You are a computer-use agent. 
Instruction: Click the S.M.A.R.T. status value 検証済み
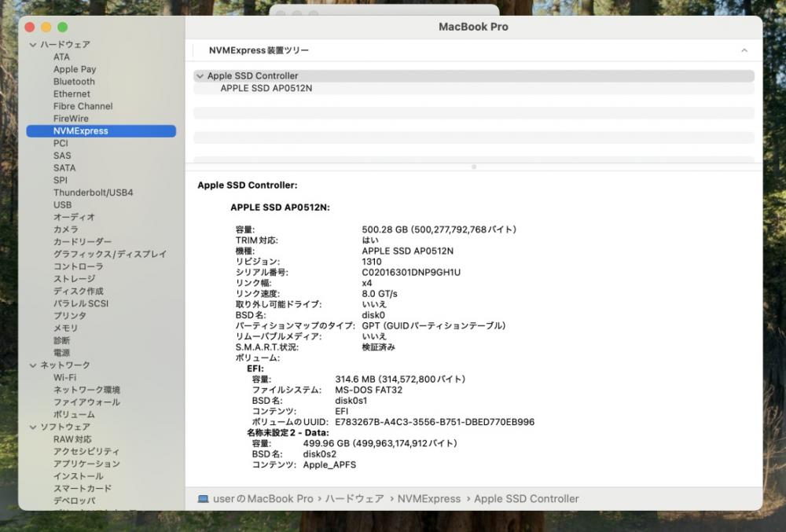click(x=379, y=347)
